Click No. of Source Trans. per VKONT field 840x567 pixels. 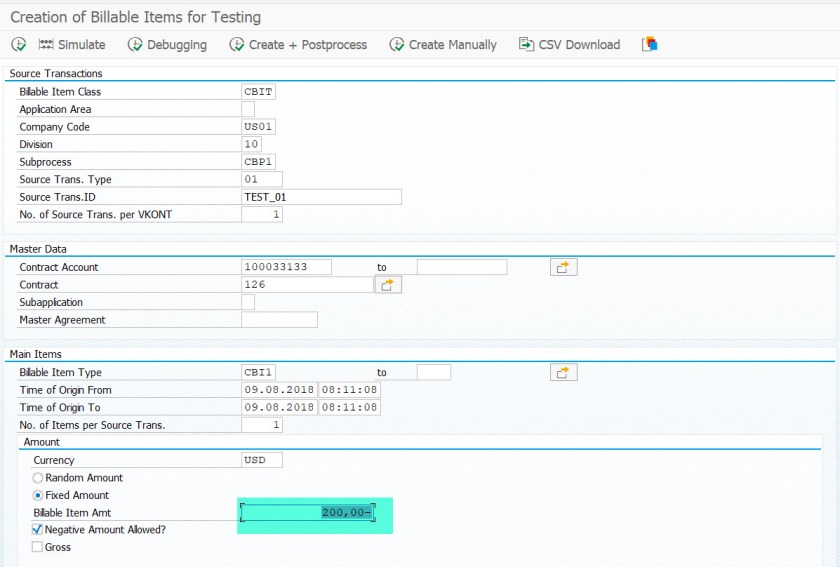coord(261,214)
